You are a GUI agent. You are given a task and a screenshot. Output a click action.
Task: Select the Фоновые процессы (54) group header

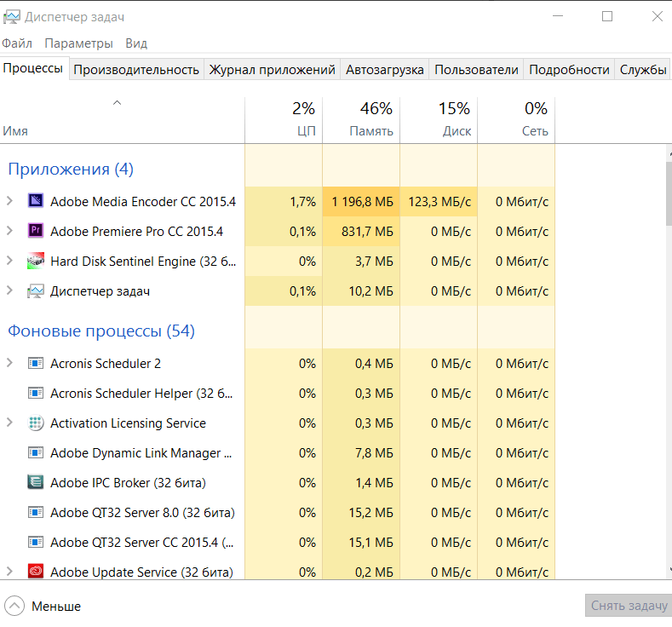(101, 331)
